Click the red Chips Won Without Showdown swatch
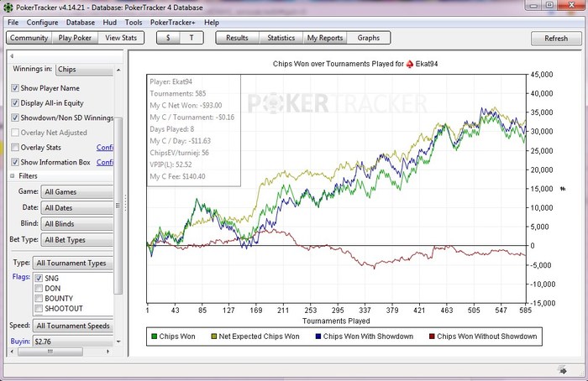 432,337
